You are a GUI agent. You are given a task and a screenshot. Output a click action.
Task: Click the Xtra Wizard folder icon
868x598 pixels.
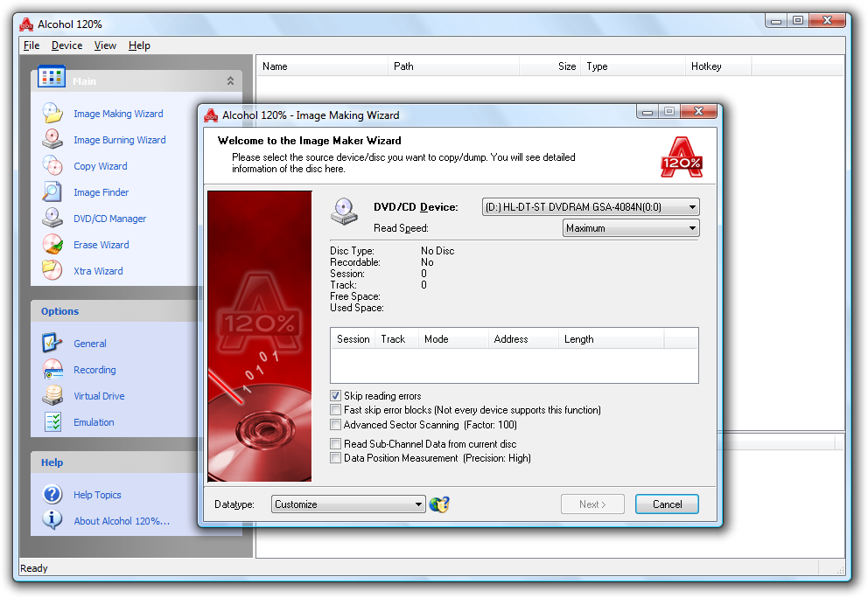tap(52, 270)
